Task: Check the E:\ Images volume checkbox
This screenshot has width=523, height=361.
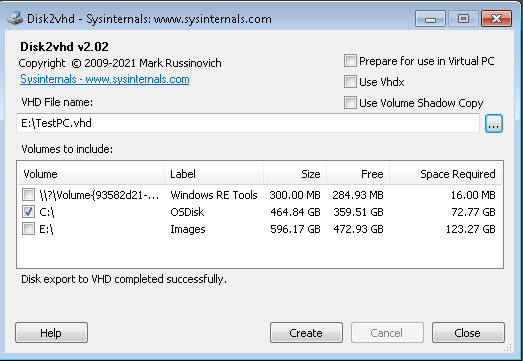Action: (x=28, y=229)
